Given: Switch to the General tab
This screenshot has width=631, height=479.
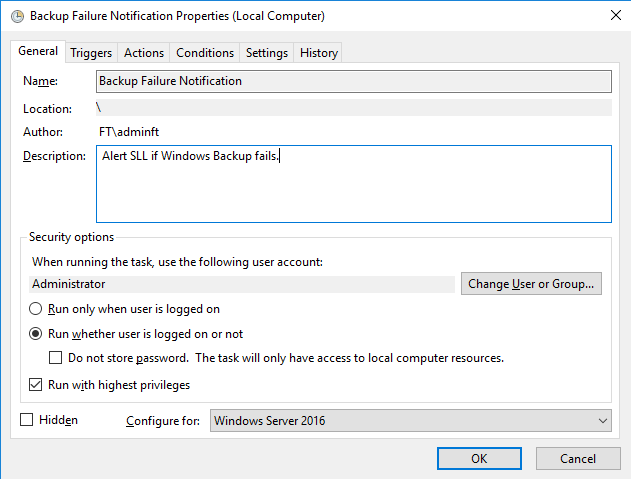Looking at the screenshot, I should [x=38, y=52].
